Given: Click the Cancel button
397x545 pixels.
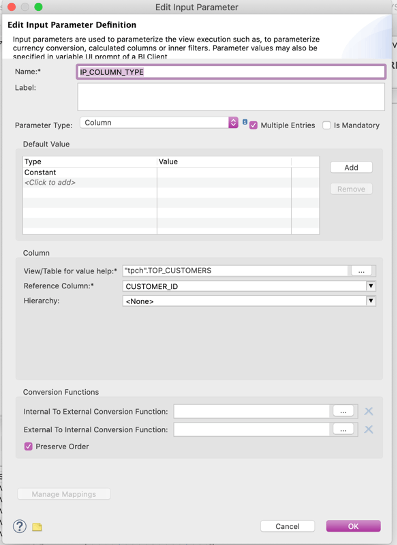Looking at the screenshot, I should tap(287, 526).
